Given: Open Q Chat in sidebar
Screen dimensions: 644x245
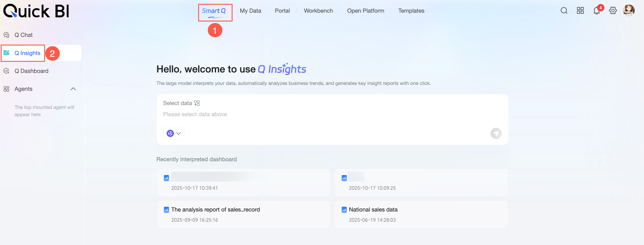Looking at the screenshot, I should [x=24, y=35].
